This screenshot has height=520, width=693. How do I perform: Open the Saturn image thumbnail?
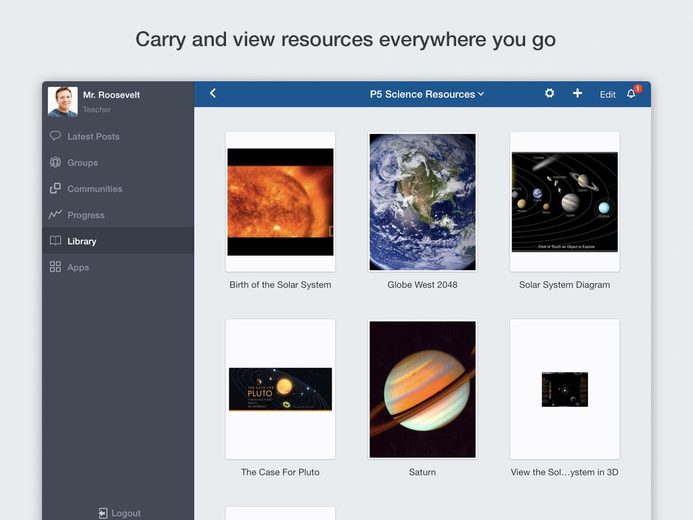pos(423,389)
